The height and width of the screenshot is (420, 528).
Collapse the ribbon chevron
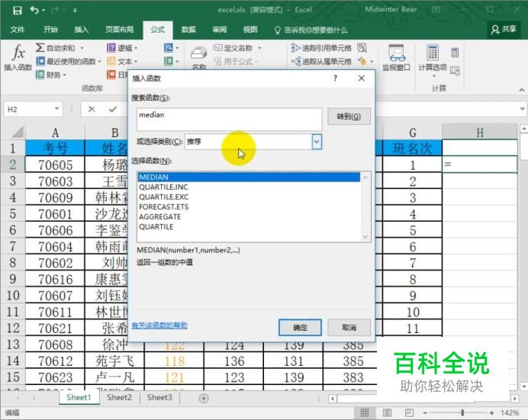(521, 90)
